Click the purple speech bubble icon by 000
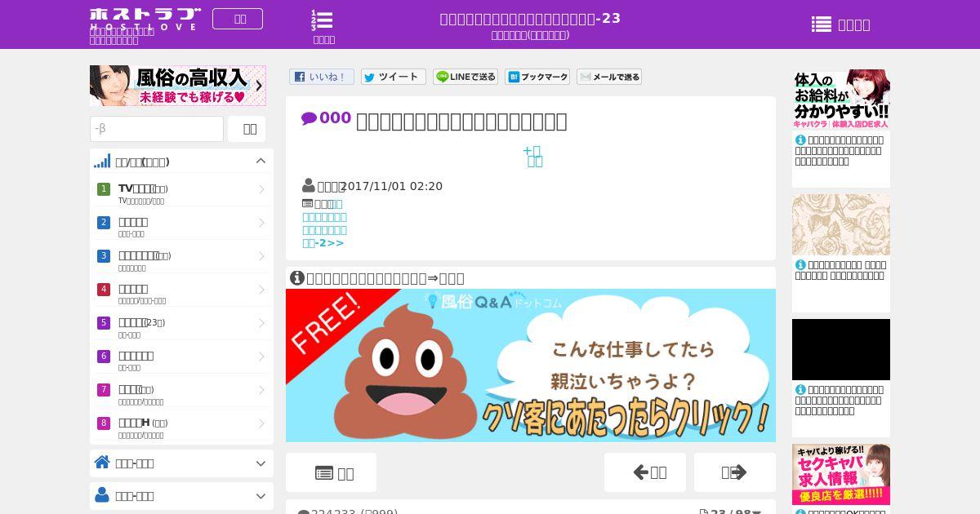 pyautogui.click(x=309, y=119)
